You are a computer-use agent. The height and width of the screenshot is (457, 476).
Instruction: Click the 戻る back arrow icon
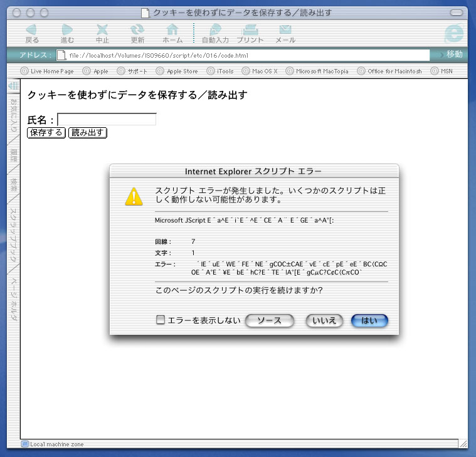[x=31, y=29]
